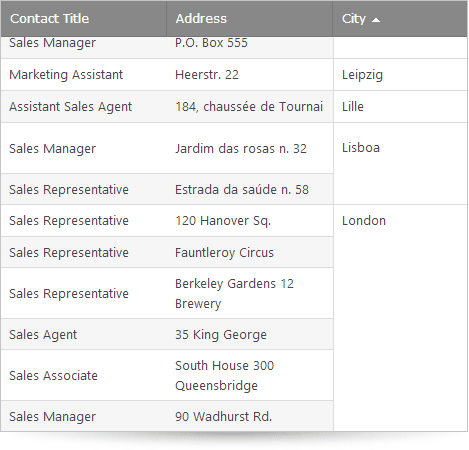Select the merged Lisboa city cell
The height and width of the screenshot is (450, 469).
point(400,163)
